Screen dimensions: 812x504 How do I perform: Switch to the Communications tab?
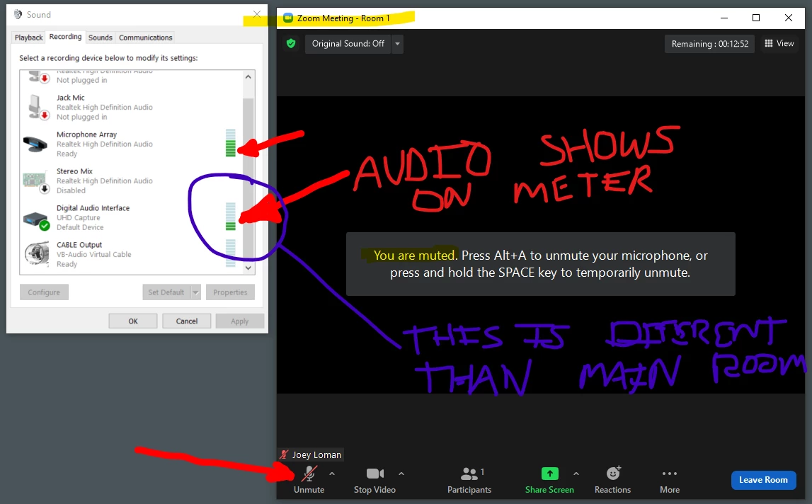(146, 38)
